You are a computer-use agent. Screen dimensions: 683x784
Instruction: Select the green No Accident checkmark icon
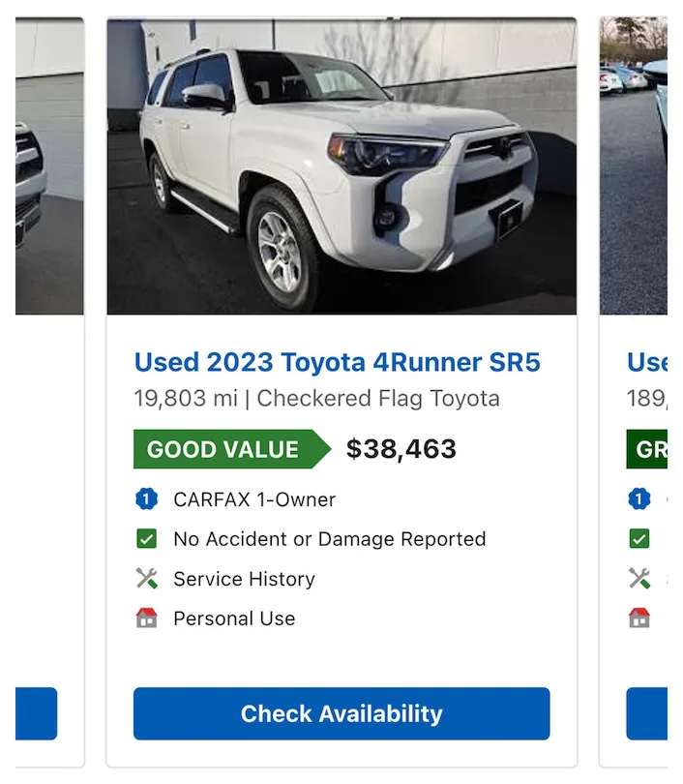146,539
